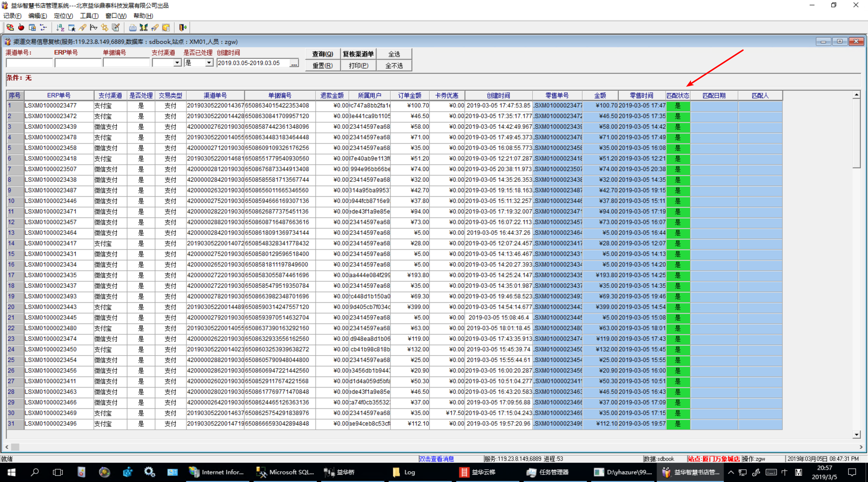Viewport: 868px width, 482px height.
Task: Click the 查询(Q) button
Action: click(322, 54)
